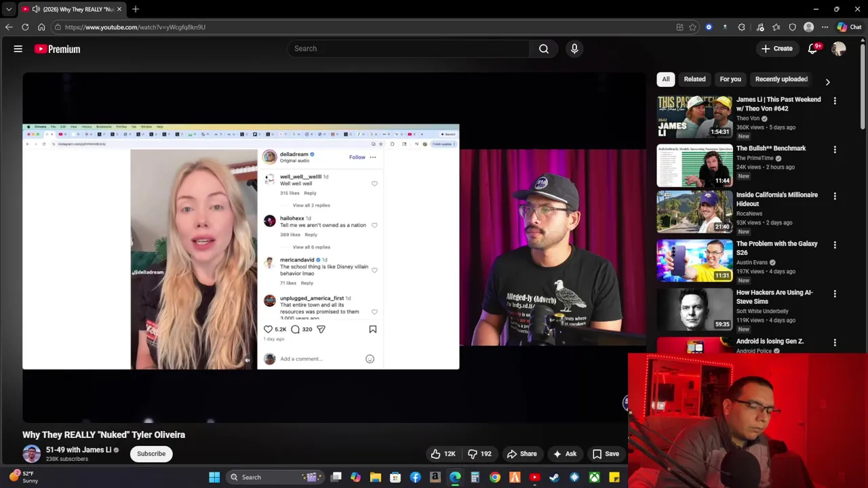868x488 pixels.
Task: Open Sticky Notes from taskbar
Action: point(614,477)
